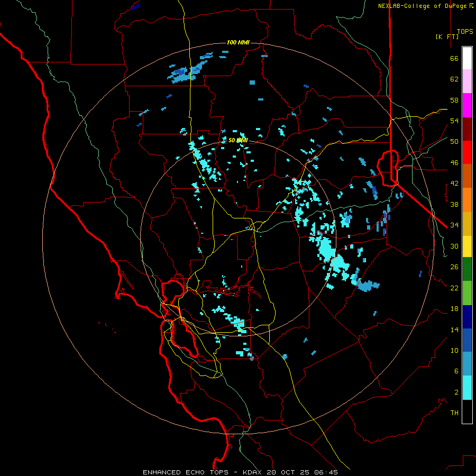This screenshot has height=476, width=476.
Task: Click the "10" legend value
Action: pos(454,351)
